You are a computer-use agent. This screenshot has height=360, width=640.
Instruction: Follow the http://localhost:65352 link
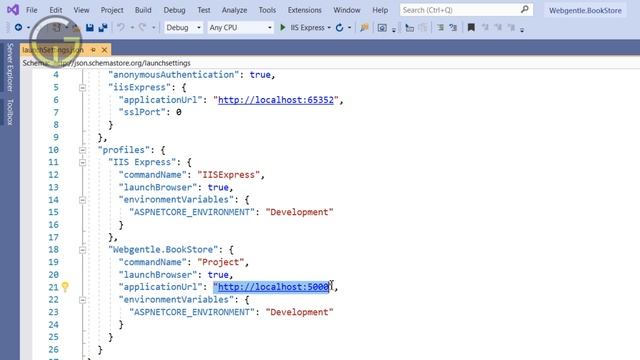pos(276,100)
